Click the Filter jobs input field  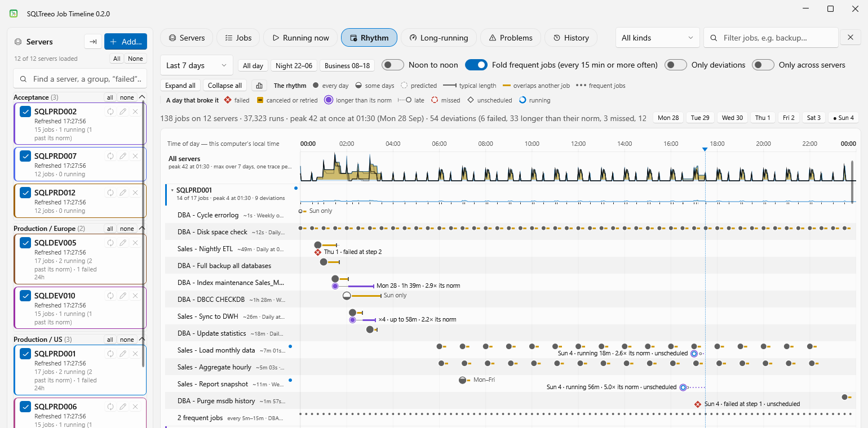click(771, 38)
